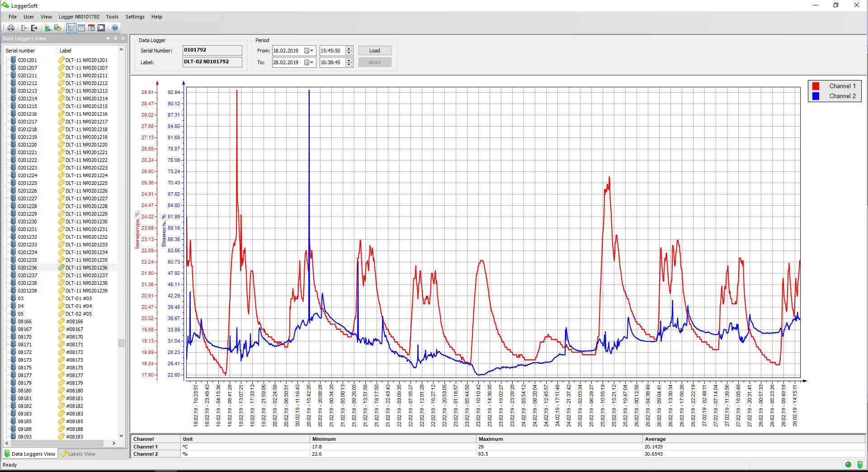The height and width of the screenshot is (472, 868).
Task: Open the Tools menu
Action: 112,17
